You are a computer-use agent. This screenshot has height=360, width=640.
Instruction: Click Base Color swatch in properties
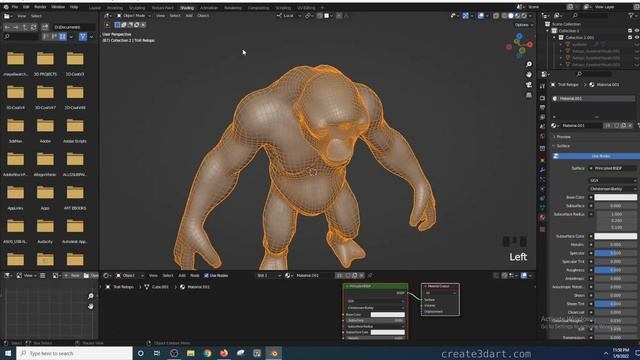(616, 197)
